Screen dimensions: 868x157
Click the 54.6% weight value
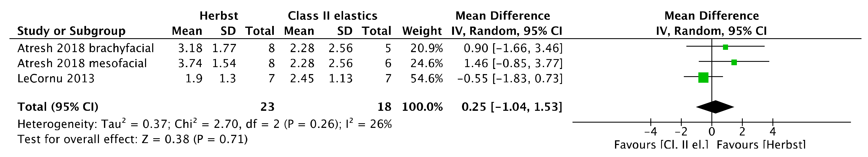point(426,79)
